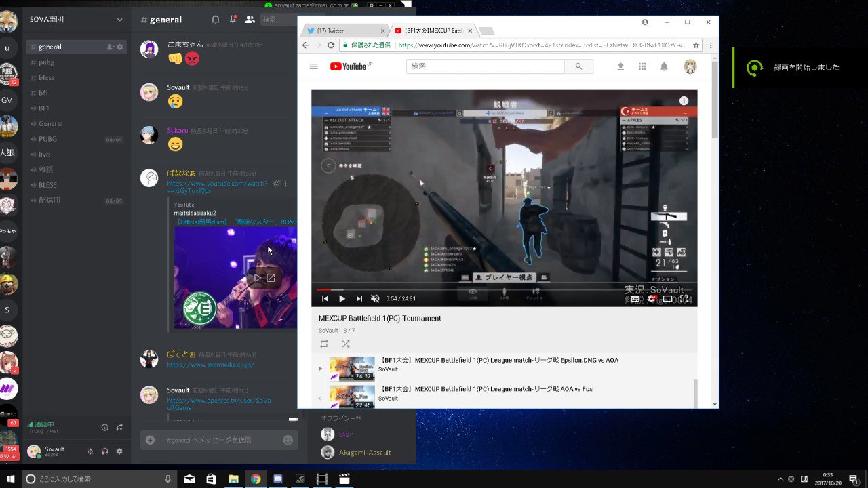Play embedded video in Discord chat
This screenshot has width=868, height=488.
click(257, 277)
